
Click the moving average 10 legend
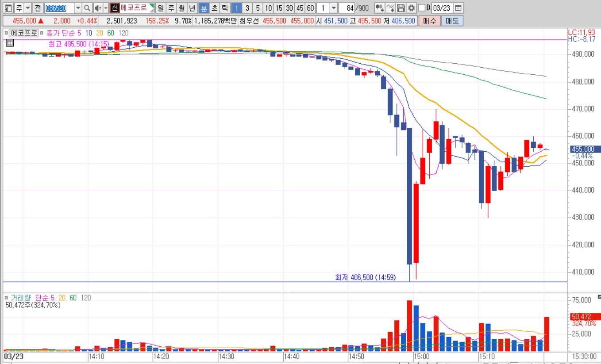tap(89, 33)
